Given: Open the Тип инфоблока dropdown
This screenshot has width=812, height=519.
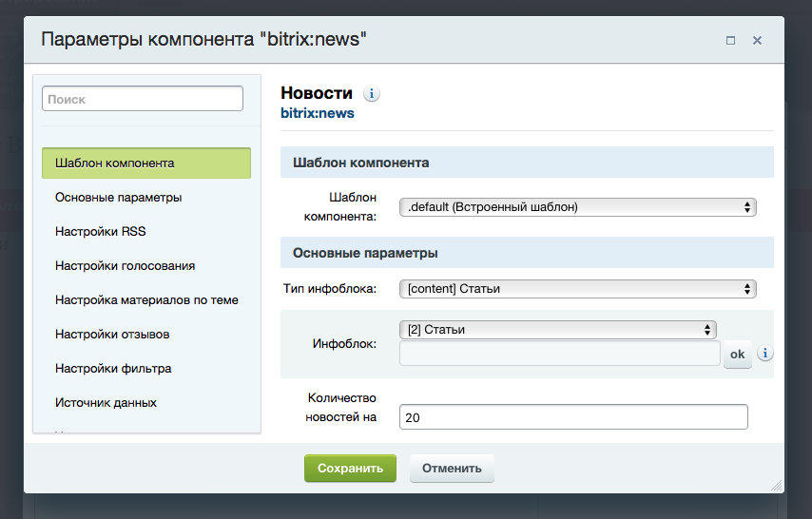Looking at the screenshot, I should (x=577, y=289).
